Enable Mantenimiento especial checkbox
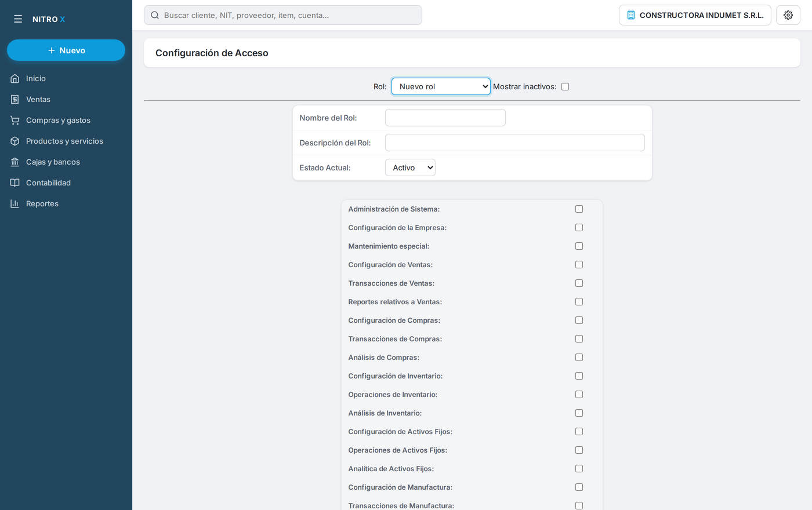This screenshot has height=510, width=812. click(579, 246)
